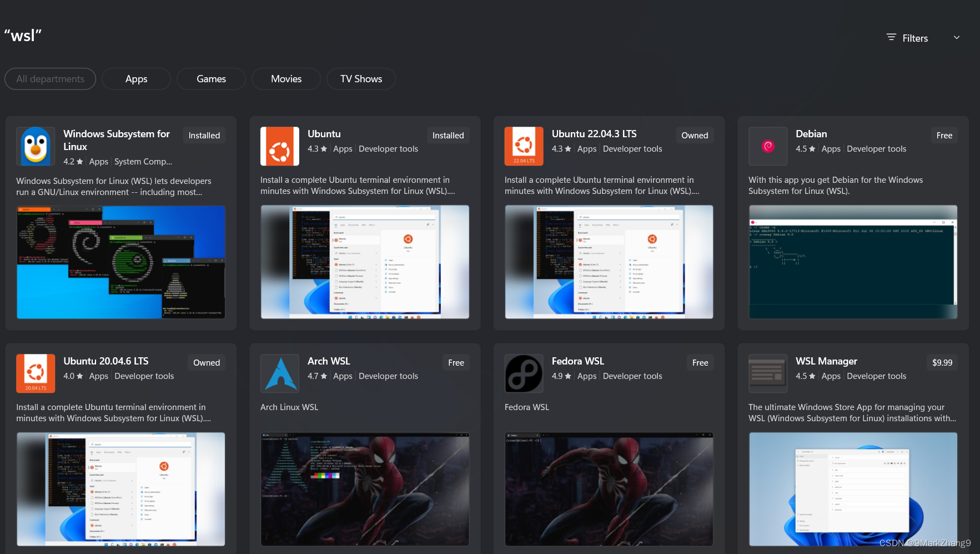Click the 4.0 star rating on Ubuntu 20.04.6
The height and width of the screenshot is (554, 980).
click(73, 376)
